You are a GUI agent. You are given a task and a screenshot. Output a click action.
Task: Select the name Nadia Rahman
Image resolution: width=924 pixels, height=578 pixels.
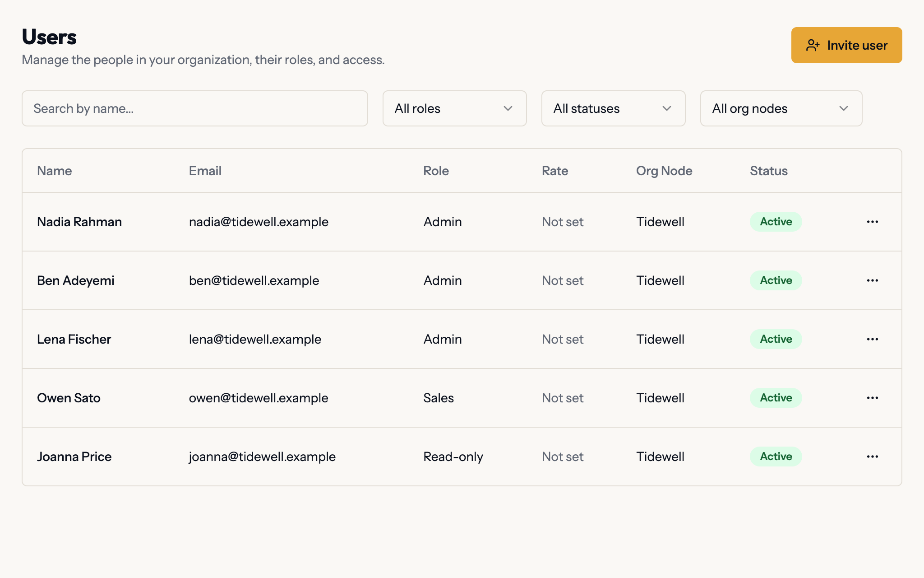[79, 222]
